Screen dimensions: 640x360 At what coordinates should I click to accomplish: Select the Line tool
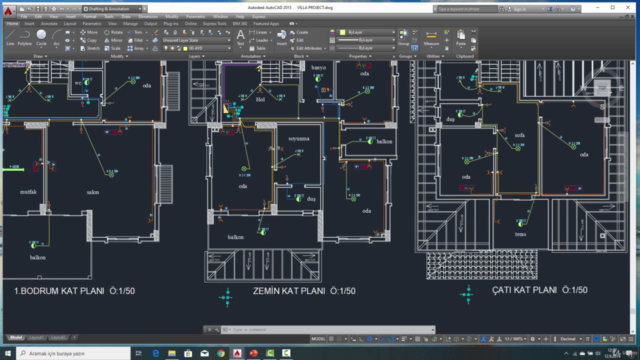point(10,38)
